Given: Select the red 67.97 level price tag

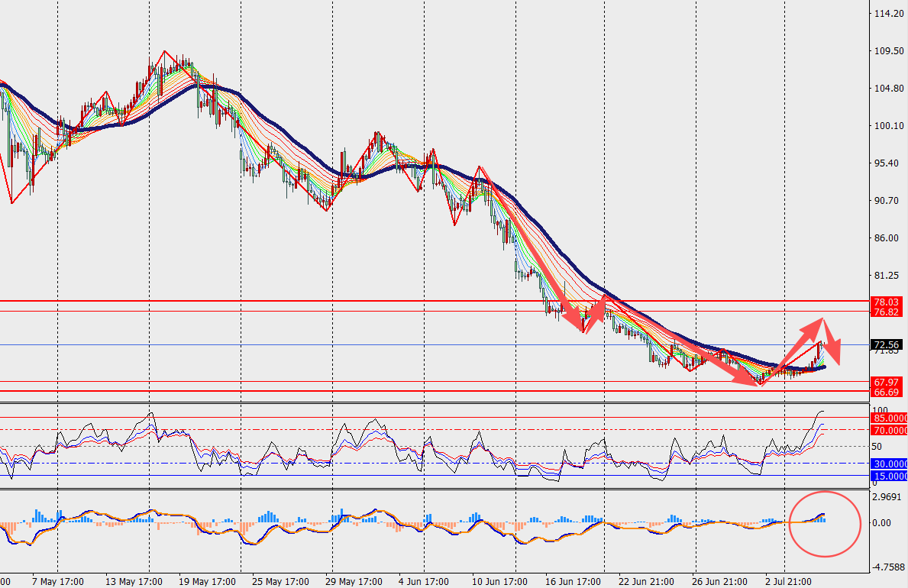Looking at the screenshot, I should [x=887, y=383].
